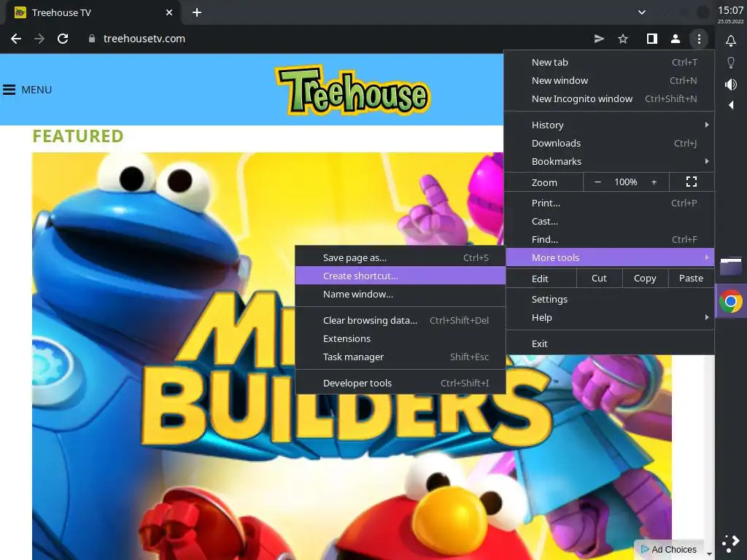The width and height of the screenshot is (747, 560).
Task: Choose Print... in the menu
Action: pyautogui.click(x=609, y=203)
